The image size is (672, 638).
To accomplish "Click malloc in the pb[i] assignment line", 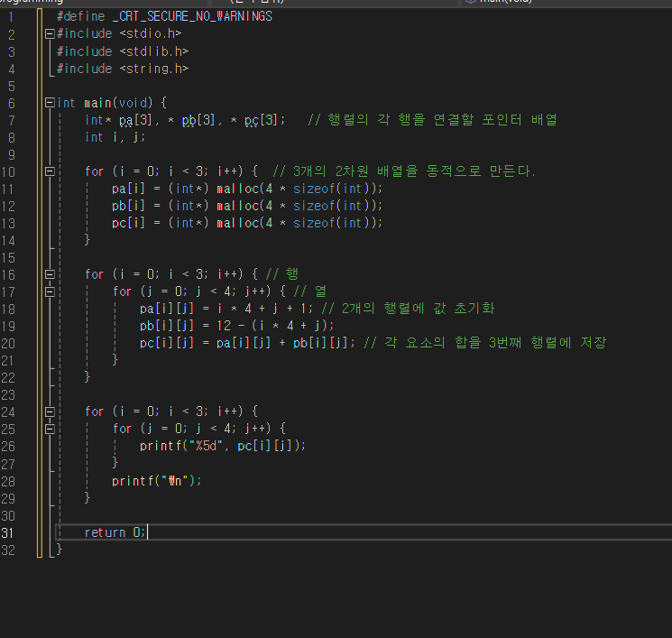I will click(238, 206).
